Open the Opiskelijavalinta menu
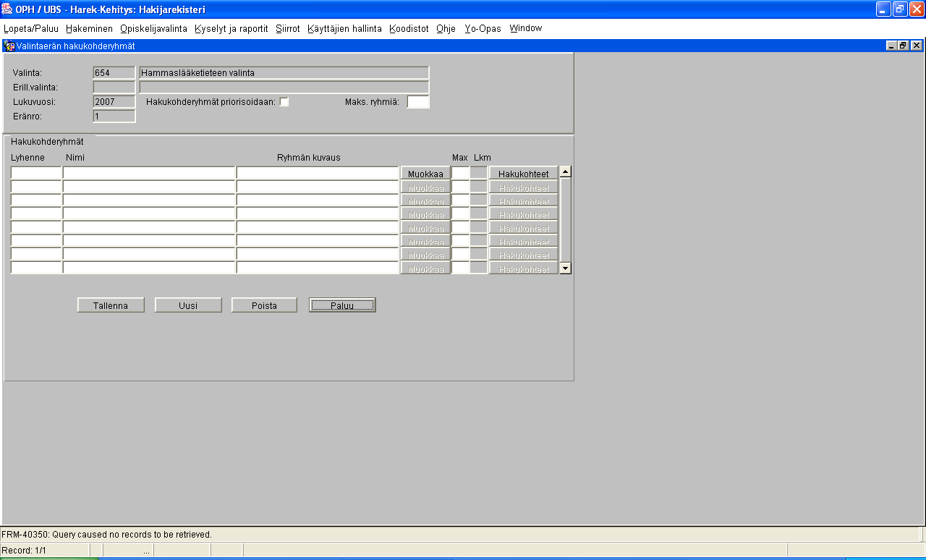This screenshot has height=560, width=926. pos(153,28)
